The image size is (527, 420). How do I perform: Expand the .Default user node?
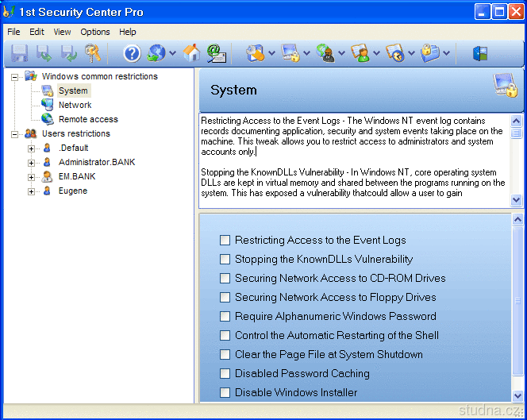click(x=31, y=148)
